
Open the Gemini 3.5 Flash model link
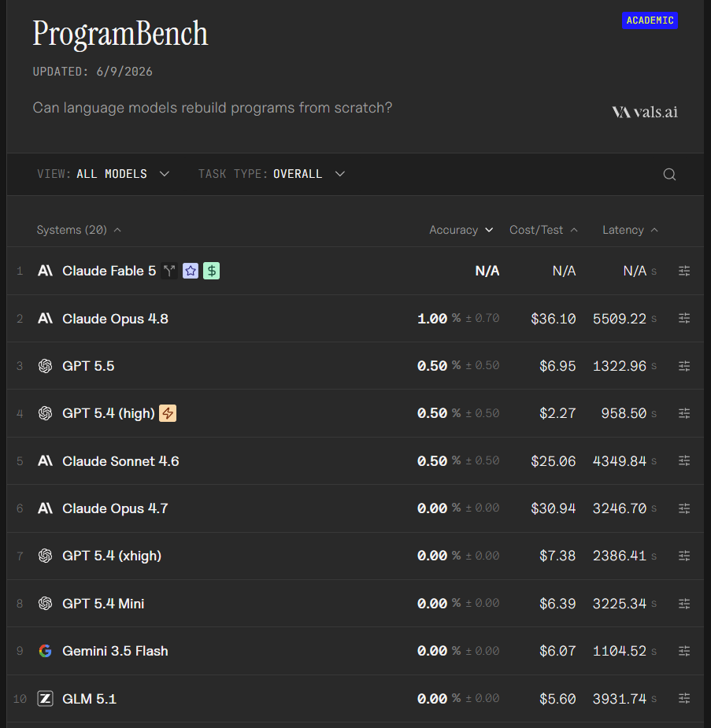click(x=115, y=651)
